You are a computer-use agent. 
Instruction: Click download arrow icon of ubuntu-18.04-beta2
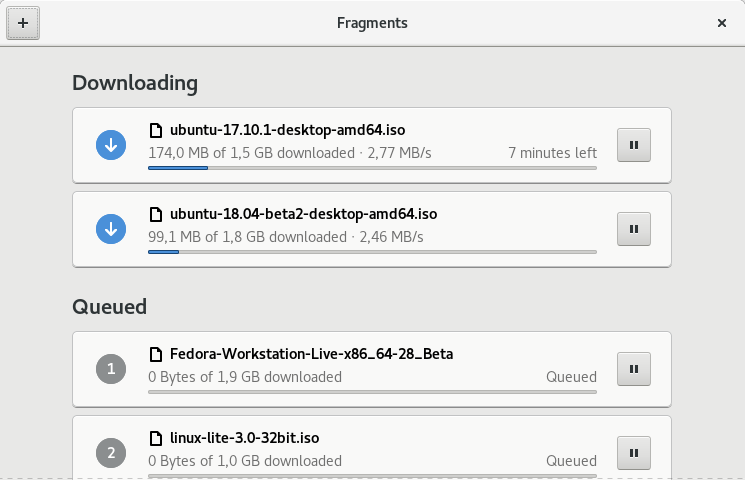[111, 229]
